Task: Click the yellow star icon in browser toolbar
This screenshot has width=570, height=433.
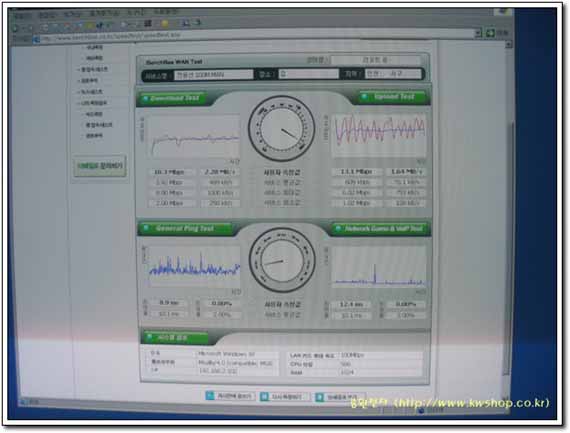Action: coord(165,24)
